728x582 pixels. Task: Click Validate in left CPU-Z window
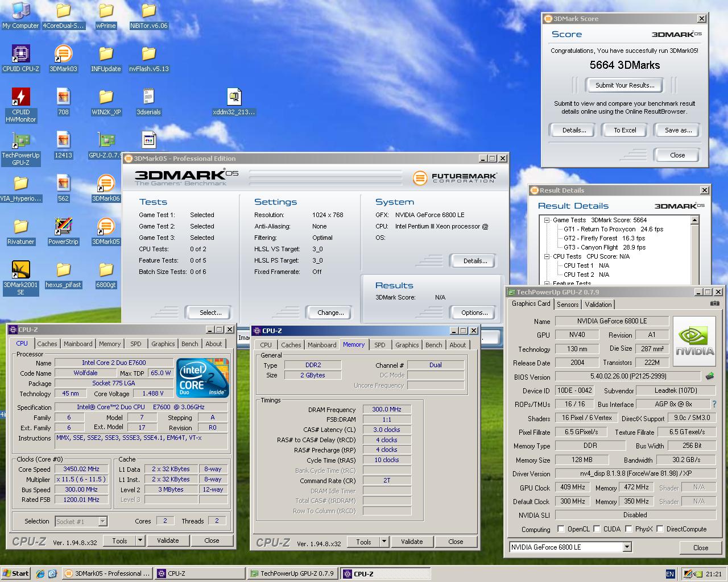coord(168,541)
